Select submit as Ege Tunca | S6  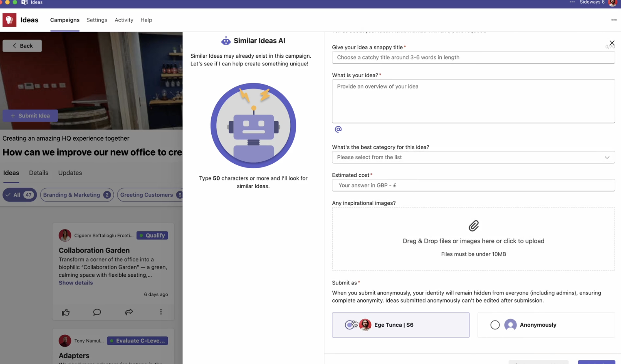pyautogui.click(x=349, y=325)
